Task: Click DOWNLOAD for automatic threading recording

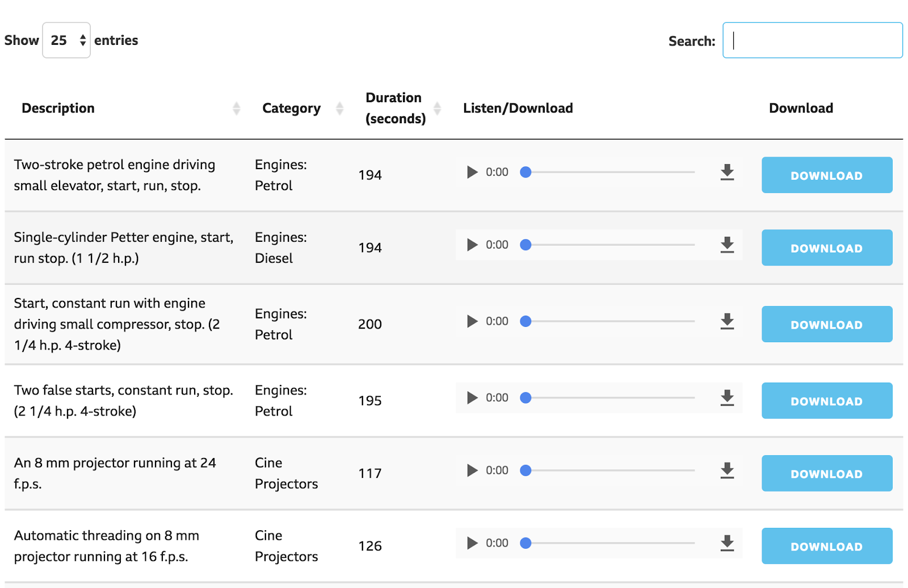Action: click(826, 545)
